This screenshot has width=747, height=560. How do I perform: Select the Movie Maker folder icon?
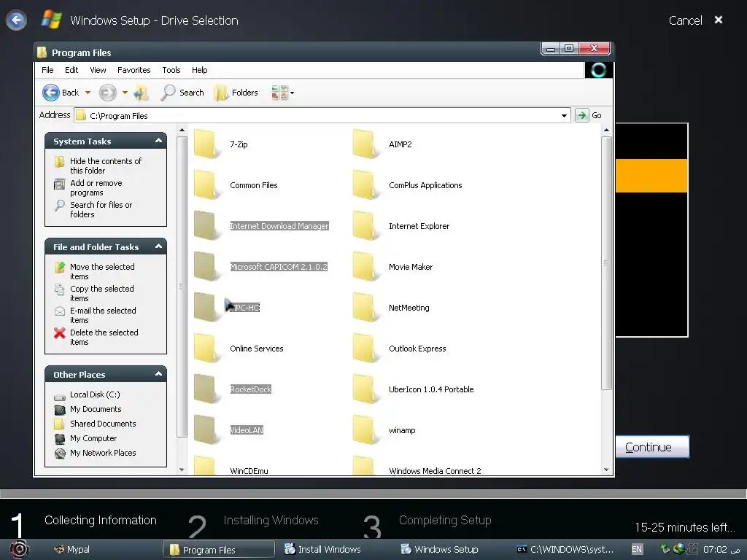tap(365, 267)
